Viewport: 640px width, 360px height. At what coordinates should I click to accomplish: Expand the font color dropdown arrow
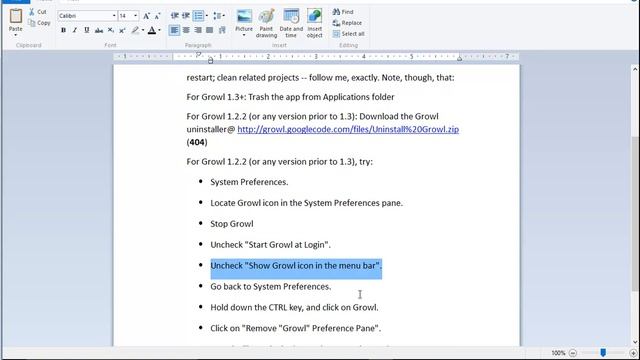point(159,30)
